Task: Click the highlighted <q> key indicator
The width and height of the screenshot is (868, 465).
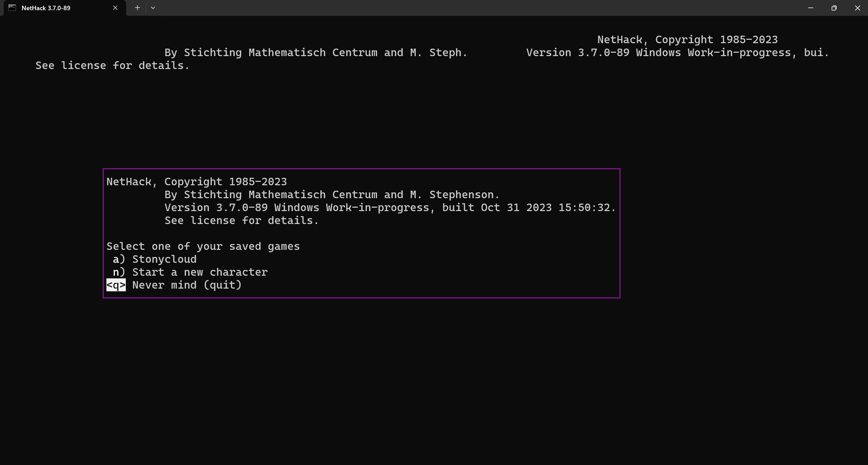Action: coord(116,285)
